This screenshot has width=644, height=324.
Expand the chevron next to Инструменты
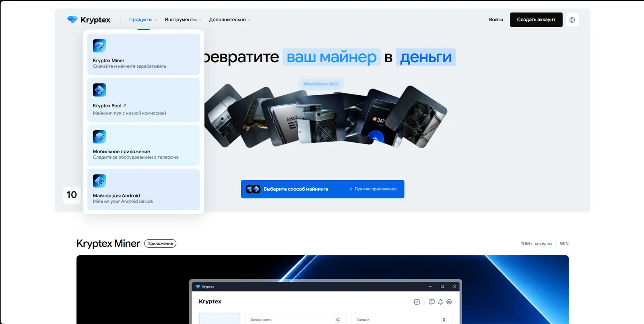[200, 20]
